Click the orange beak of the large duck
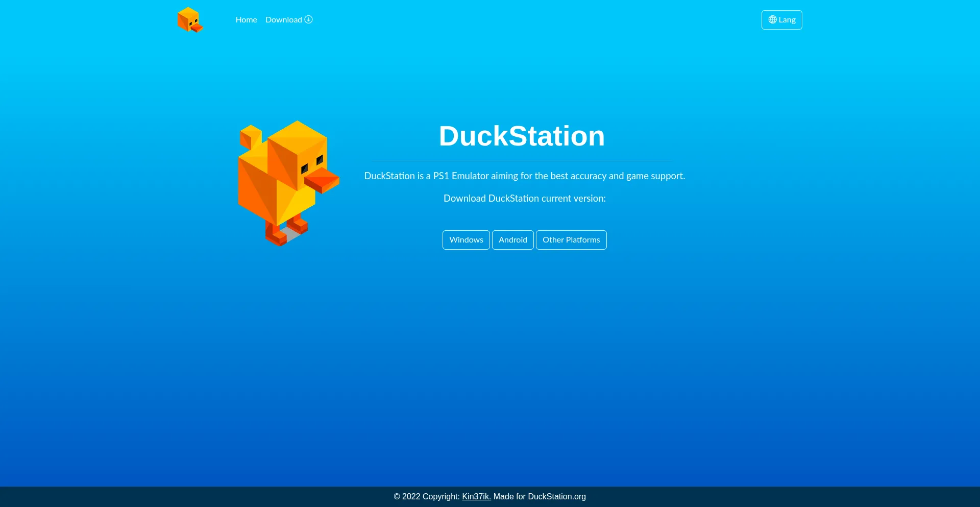The height and width of the screenshot is (507, 980). (x=322, y=180)
